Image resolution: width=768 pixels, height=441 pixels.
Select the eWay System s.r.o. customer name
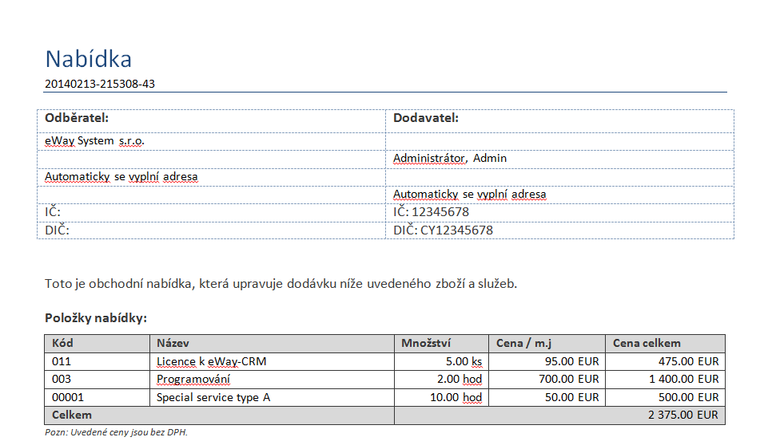(95, 141)
